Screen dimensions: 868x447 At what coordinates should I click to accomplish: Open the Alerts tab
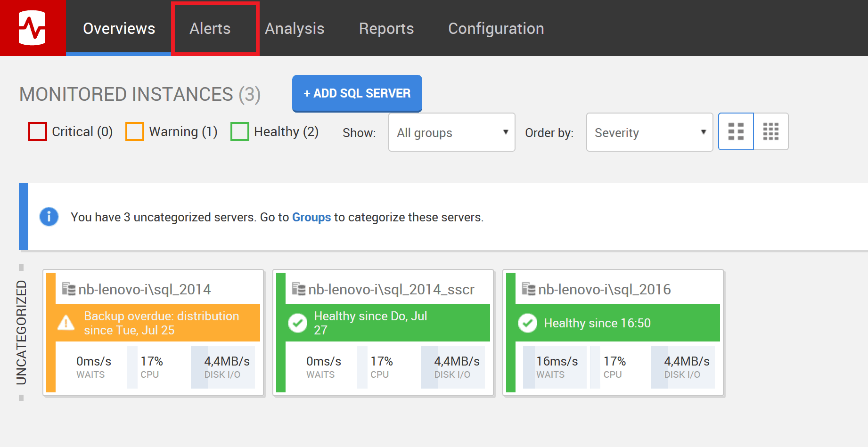(210, 28)
